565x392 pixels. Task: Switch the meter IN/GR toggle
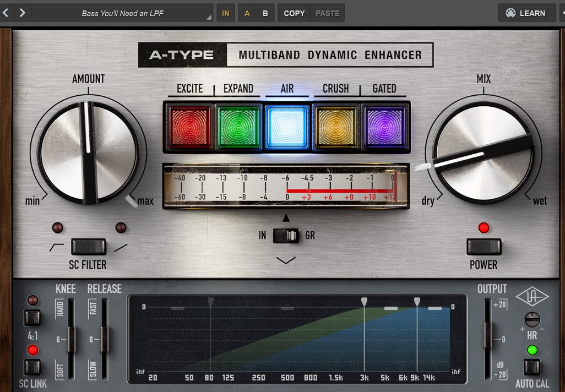[x=286, y=236]
